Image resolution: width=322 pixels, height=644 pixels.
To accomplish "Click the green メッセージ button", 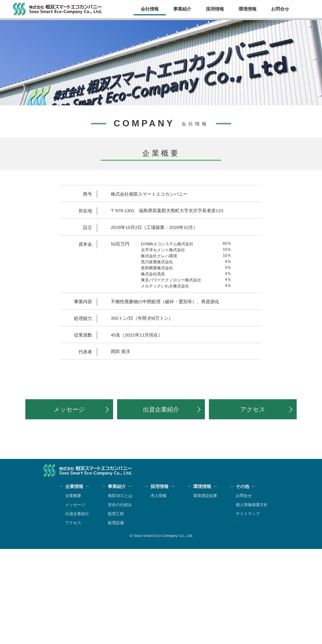I will (69, 409).
